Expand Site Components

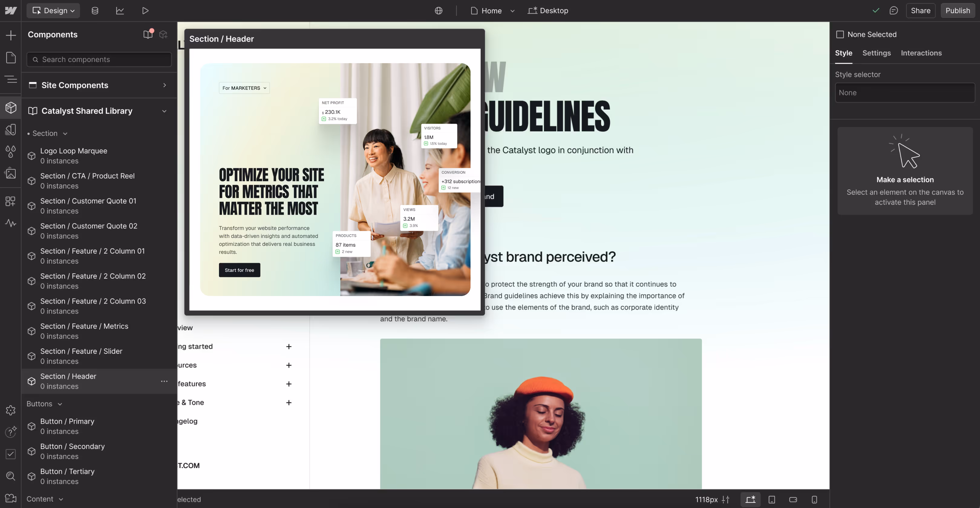[164, 85]
